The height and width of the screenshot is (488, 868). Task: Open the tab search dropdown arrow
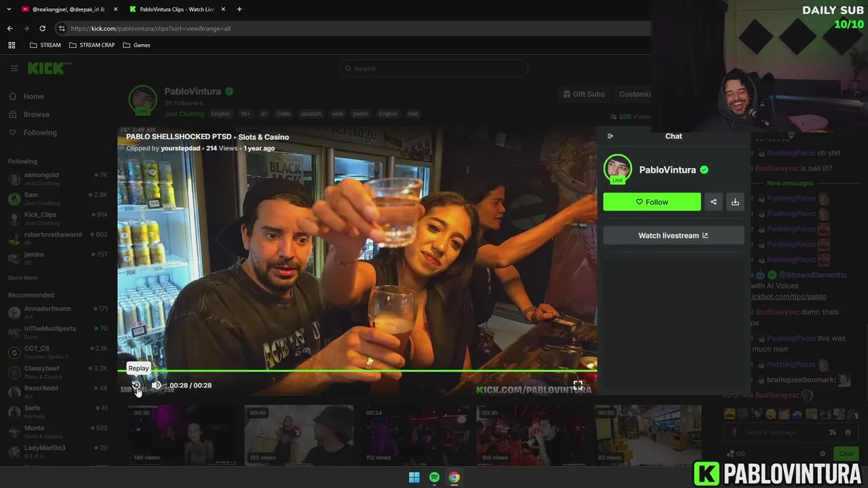9,9
